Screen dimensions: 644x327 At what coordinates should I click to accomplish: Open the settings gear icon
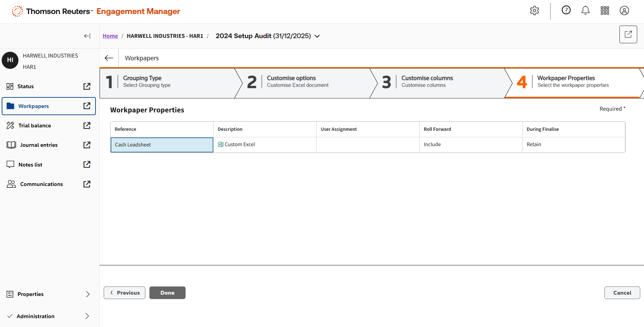point(535,11)
